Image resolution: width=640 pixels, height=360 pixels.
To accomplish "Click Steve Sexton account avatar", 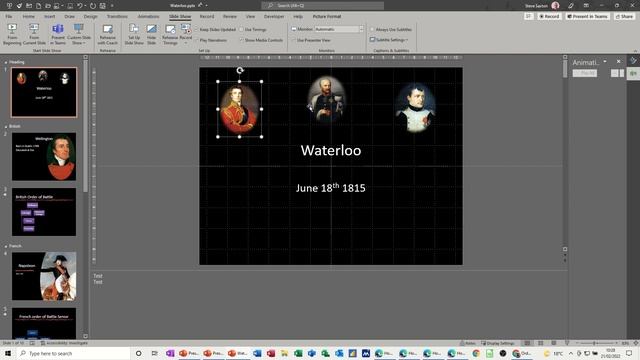I will [555, 5].
